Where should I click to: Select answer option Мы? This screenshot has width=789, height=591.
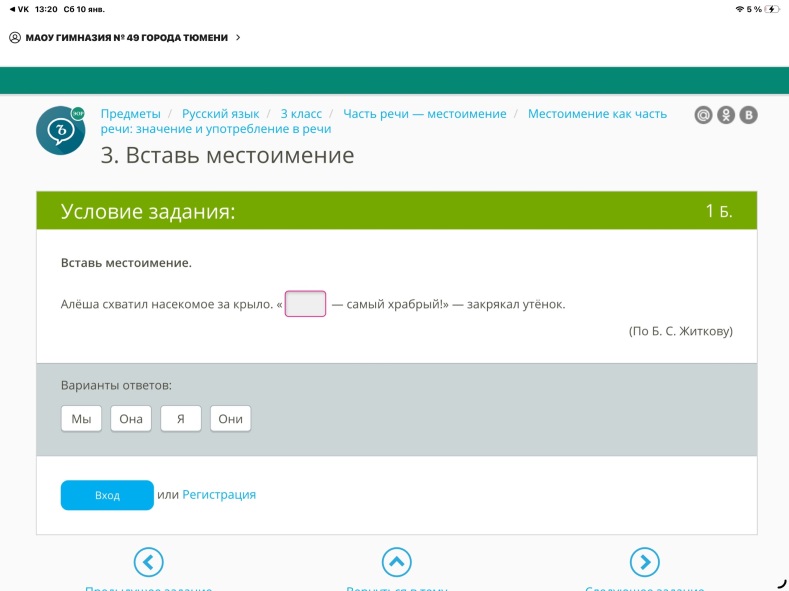click(81, 419)
